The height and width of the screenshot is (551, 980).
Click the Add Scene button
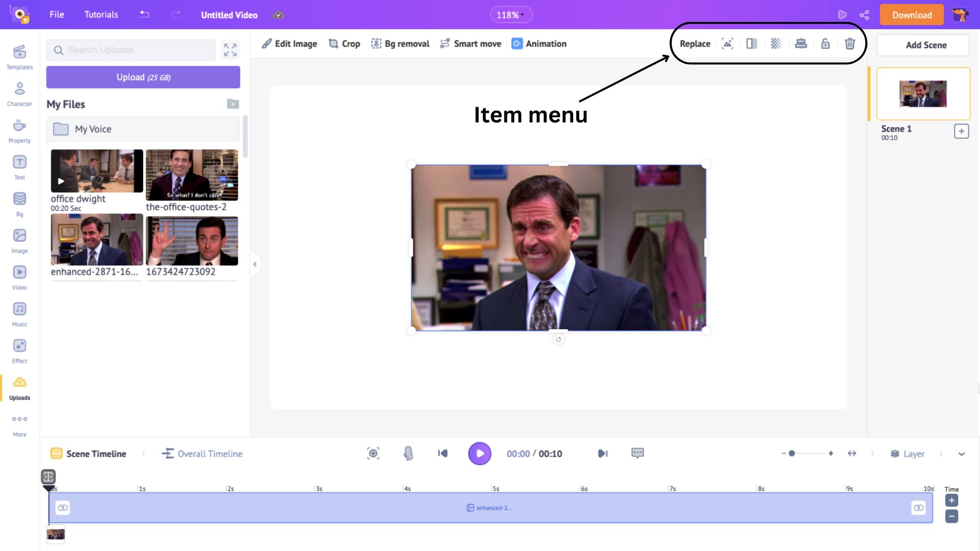click(x=926, y=44)
